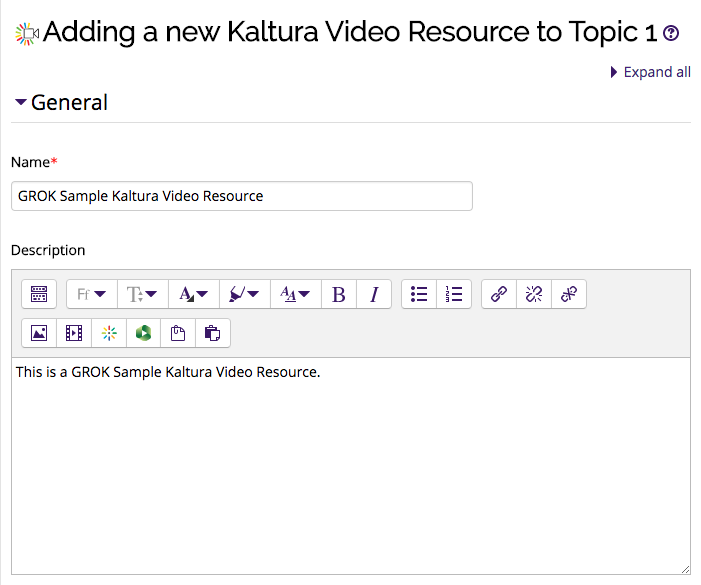Click the prevent automatic linking icon

[569, 294]
